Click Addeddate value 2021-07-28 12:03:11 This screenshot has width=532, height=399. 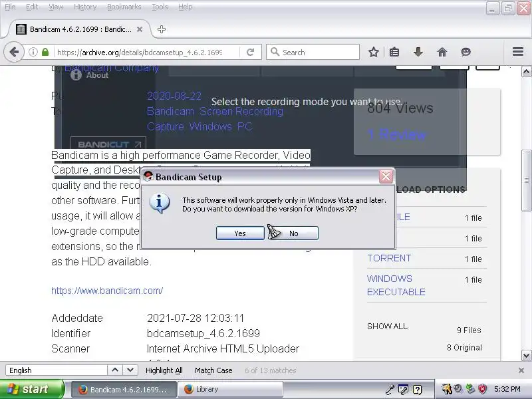coord(196,318)
